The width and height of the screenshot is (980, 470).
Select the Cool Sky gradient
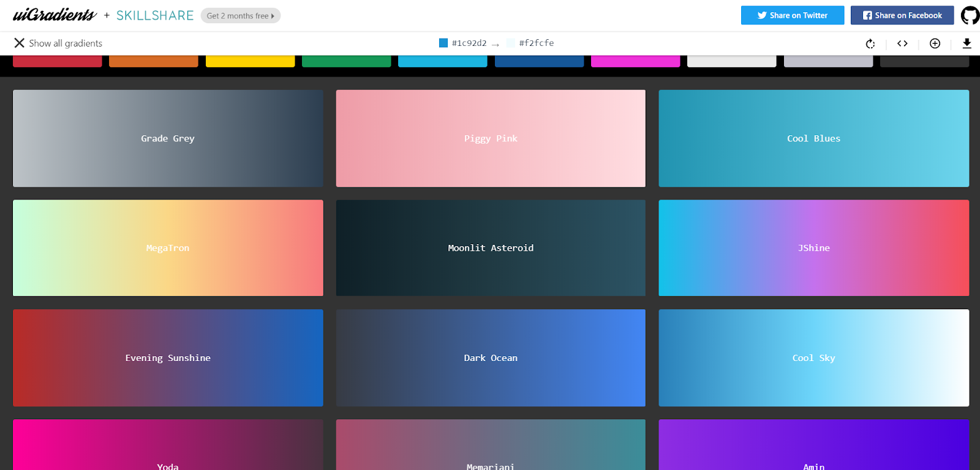pyautogui.click(x=814, y=358)
